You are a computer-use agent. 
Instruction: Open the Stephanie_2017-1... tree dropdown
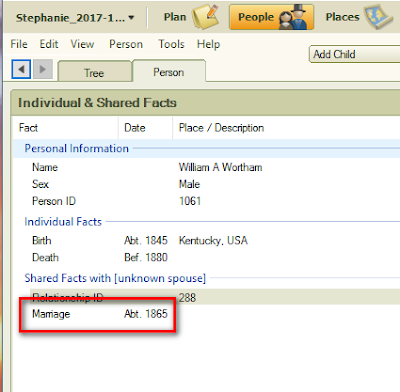coord(75,17)
